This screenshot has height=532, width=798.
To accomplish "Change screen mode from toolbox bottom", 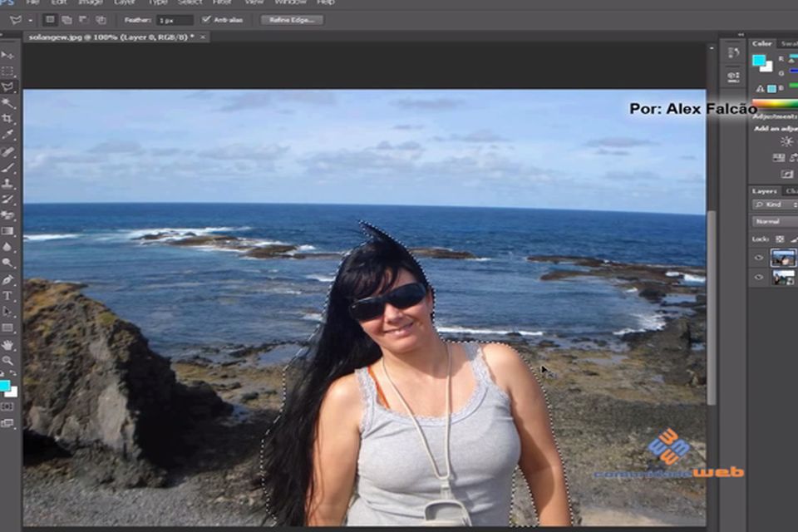I will click(7, 423).
